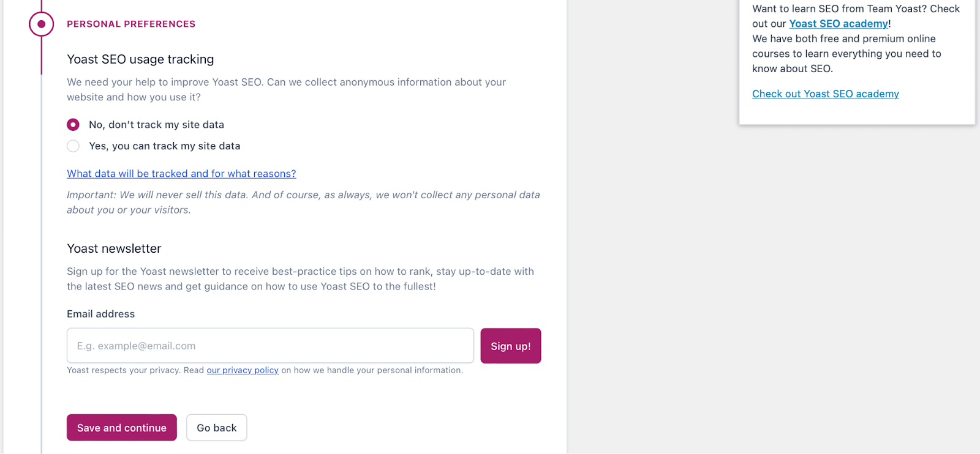Click the newsletter privacy disclaimer text
The width and height of the screenshot is (980, 454).
(265, 370)
